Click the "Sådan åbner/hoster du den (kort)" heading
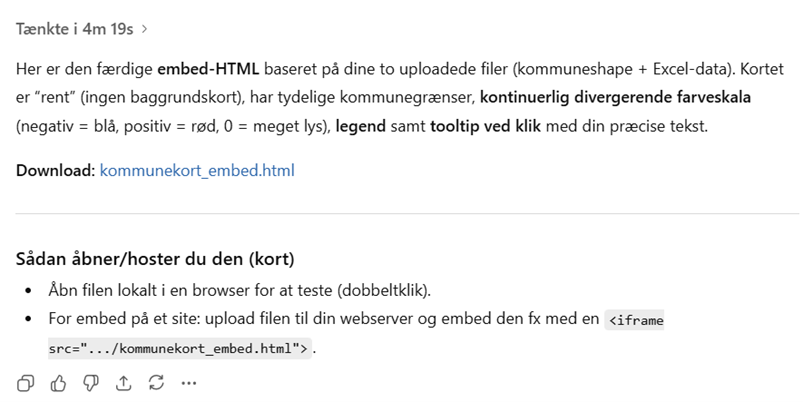The width and height of the screenshot is (803, 402). pos(155,259)
